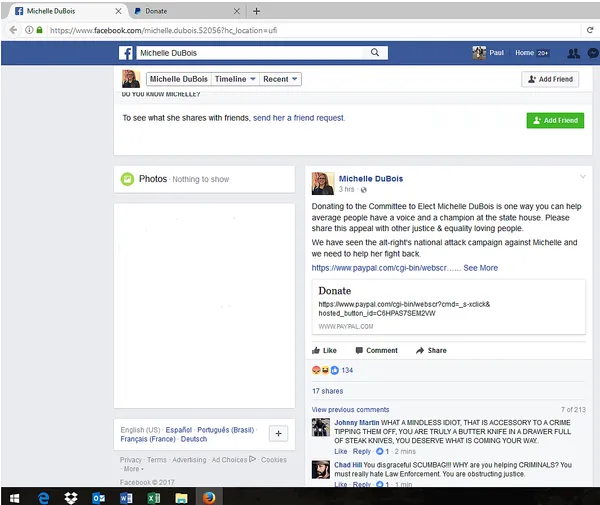Add another language with the plus button

(x=279, y=433)
